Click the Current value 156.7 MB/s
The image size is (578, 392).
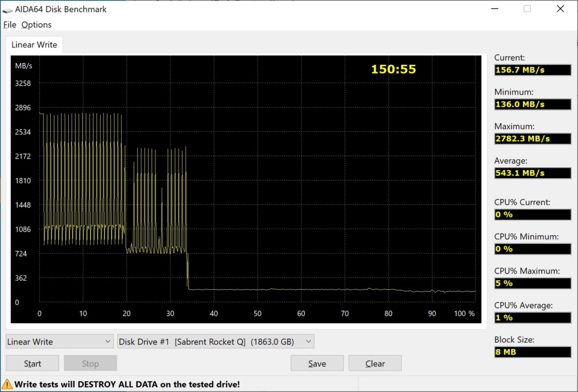[x=533, y=70]
